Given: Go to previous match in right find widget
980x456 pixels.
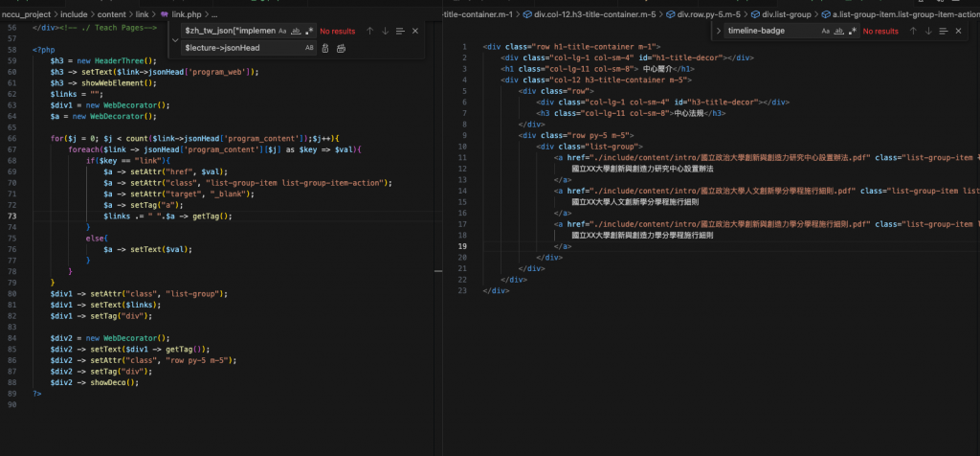Looking at the screenshot, I should pyautogui.click(x=913, y=31).
